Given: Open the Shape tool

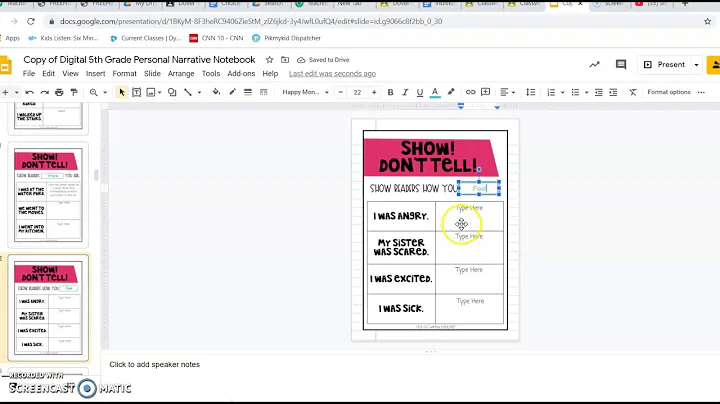Looking at the screenshot, I should pyautogui.click(x=172, y=92).
